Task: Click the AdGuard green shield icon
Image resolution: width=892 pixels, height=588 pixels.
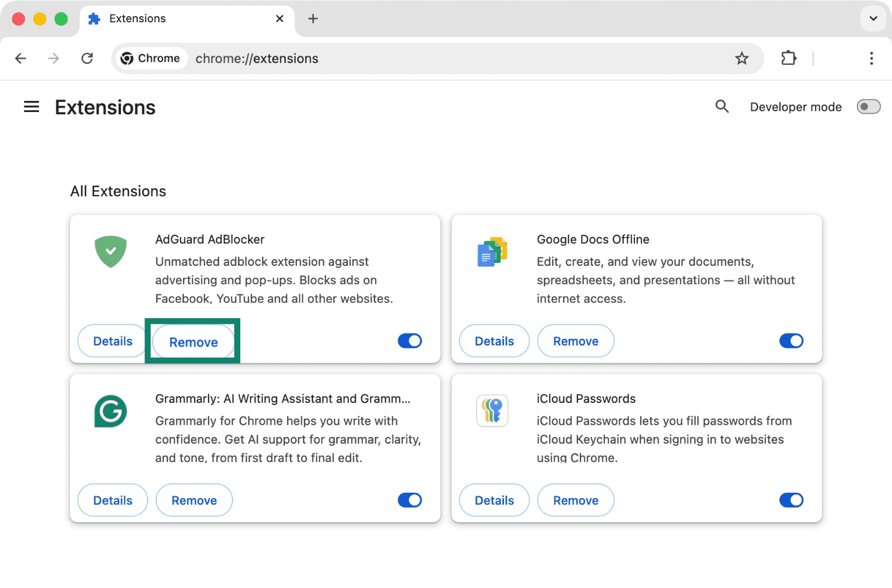Action: (x=110, y=251)
